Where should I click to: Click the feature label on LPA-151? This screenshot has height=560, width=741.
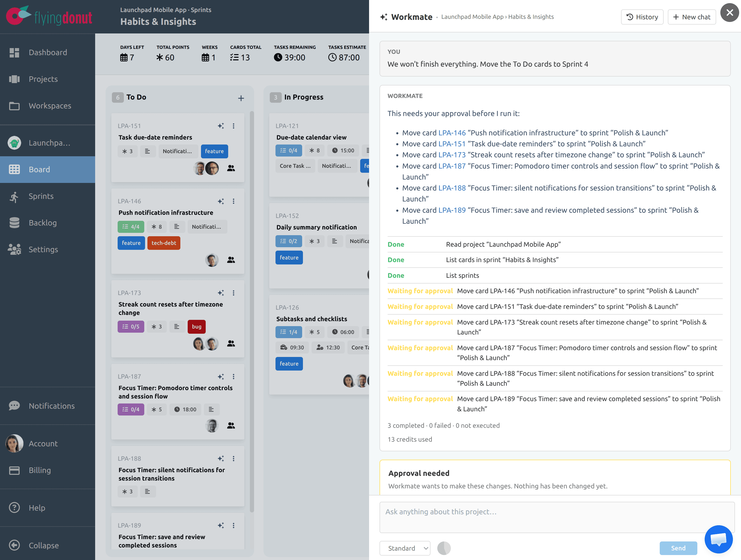point(214,151)
